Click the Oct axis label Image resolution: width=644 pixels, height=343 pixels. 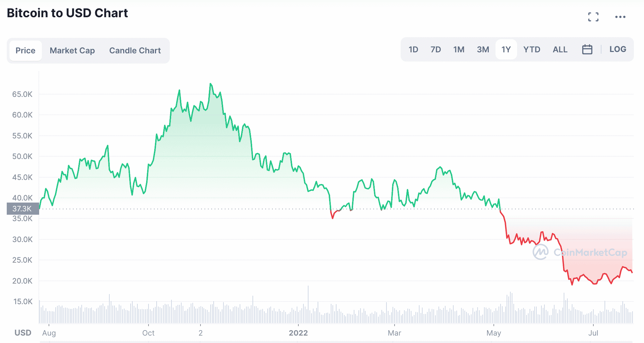(x=149, y=333)
